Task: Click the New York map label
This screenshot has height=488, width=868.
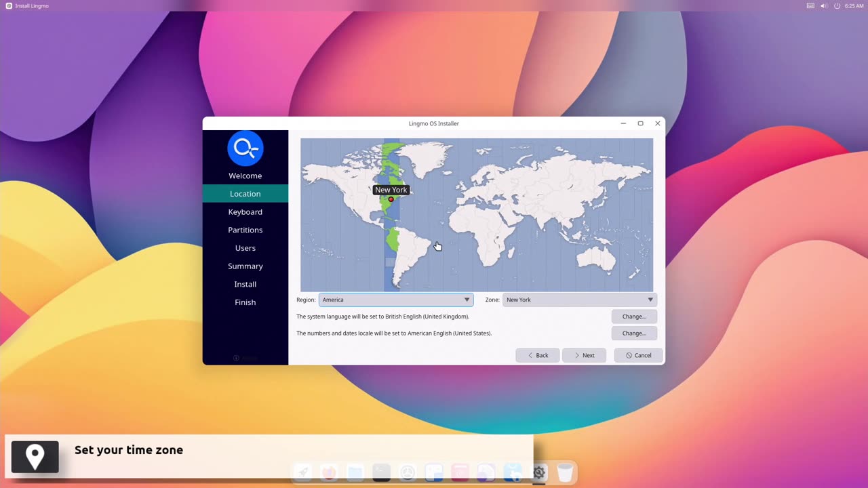Action: [x=391, y=190]
